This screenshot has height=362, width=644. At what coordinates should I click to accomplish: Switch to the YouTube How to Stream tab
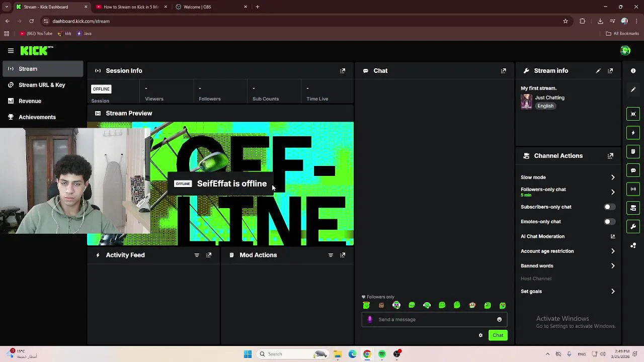click(131, 7)
